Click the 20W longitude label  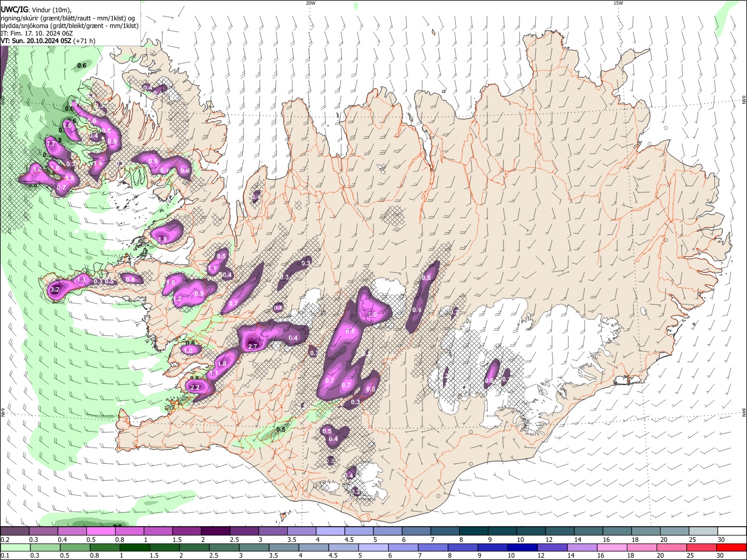click(310, 3)
